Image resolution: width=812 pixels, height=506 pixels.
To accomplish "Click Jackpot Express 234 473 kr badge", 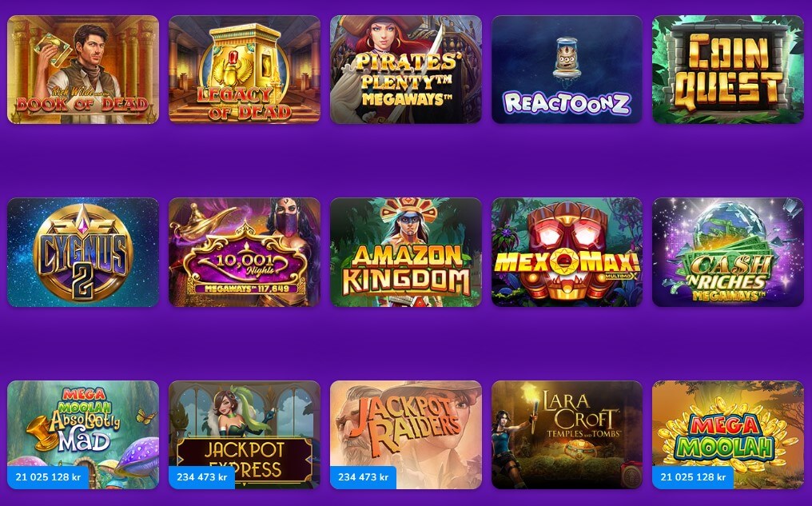I will 202,477.
